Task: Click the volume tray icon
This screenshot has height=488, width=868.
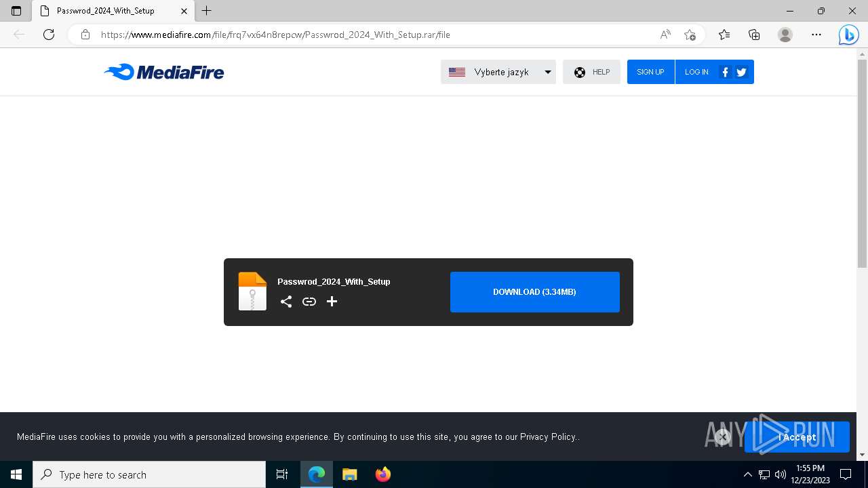Action: pyautogui.click(x=781, y=474)
